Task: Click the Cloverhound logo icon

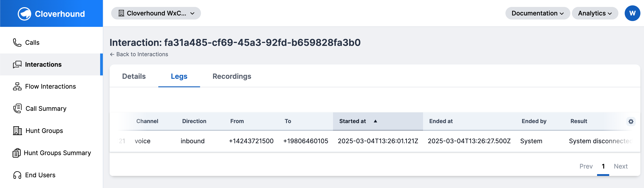Action: coord(24,14)
